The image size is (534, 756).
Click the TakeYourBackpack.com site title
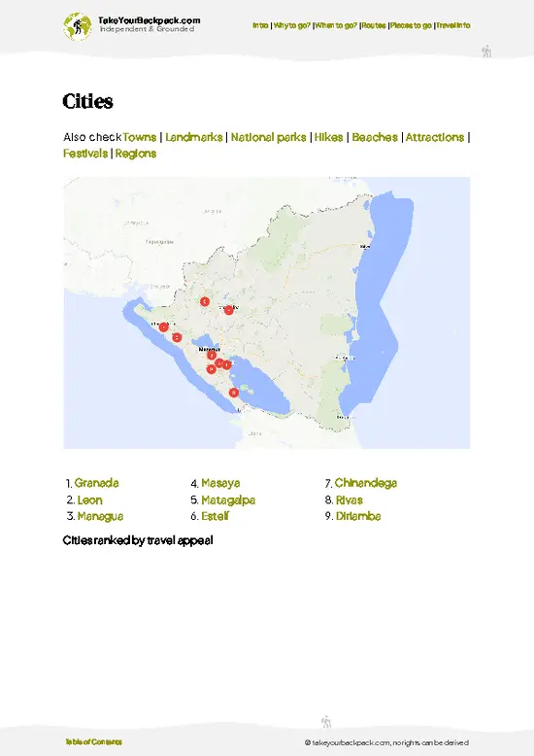pos(149,20)
